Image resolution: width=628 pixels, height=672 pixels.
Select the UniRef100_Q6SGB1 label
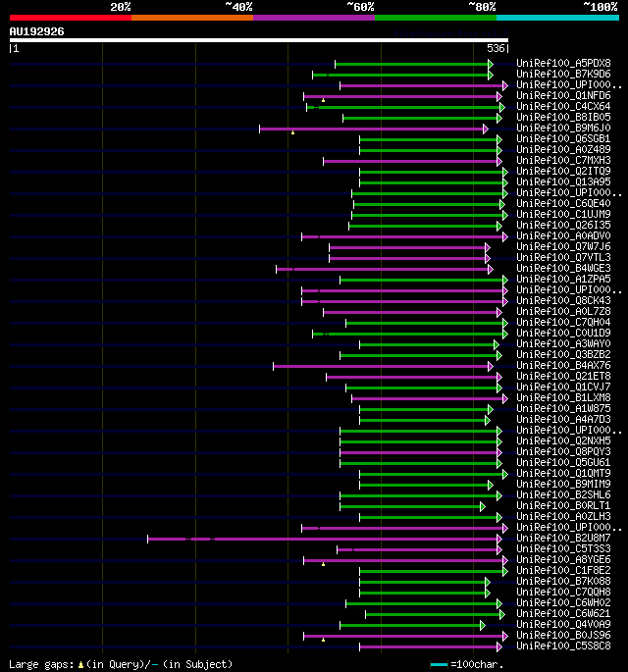tap(563, 139)
